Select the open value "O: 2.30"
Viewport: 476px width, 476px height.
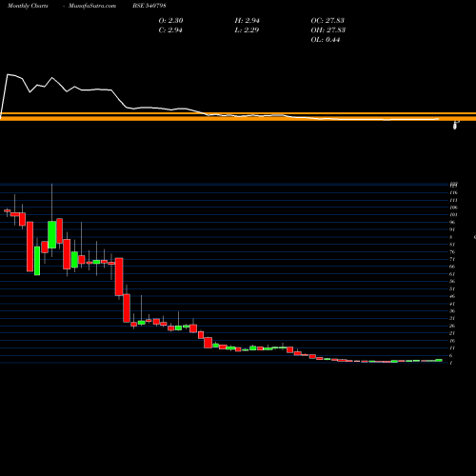170,21
